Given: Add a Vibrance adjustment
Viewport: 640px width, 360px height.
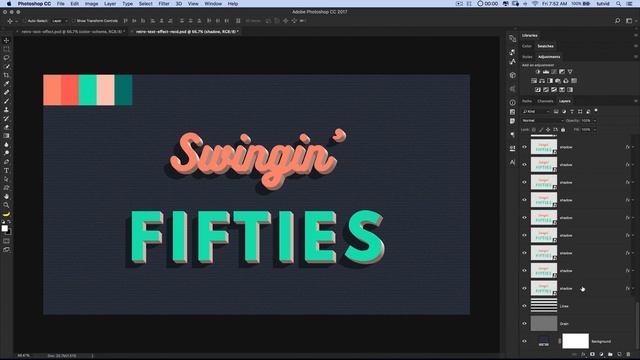Looking at the screenshot, I should coord(570,72).
